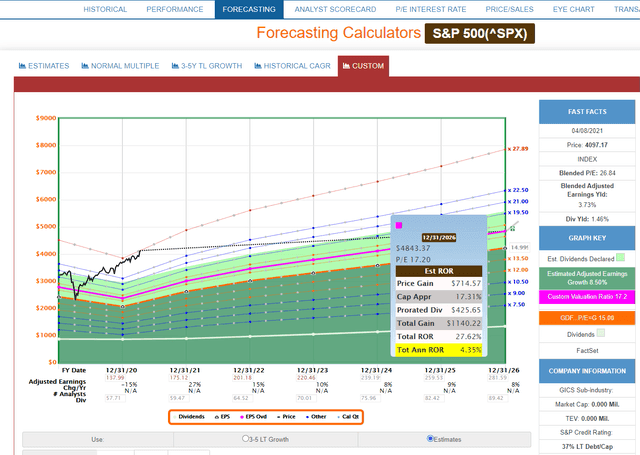Click the x 21.00 multiple label

click(x=518, y=202)
